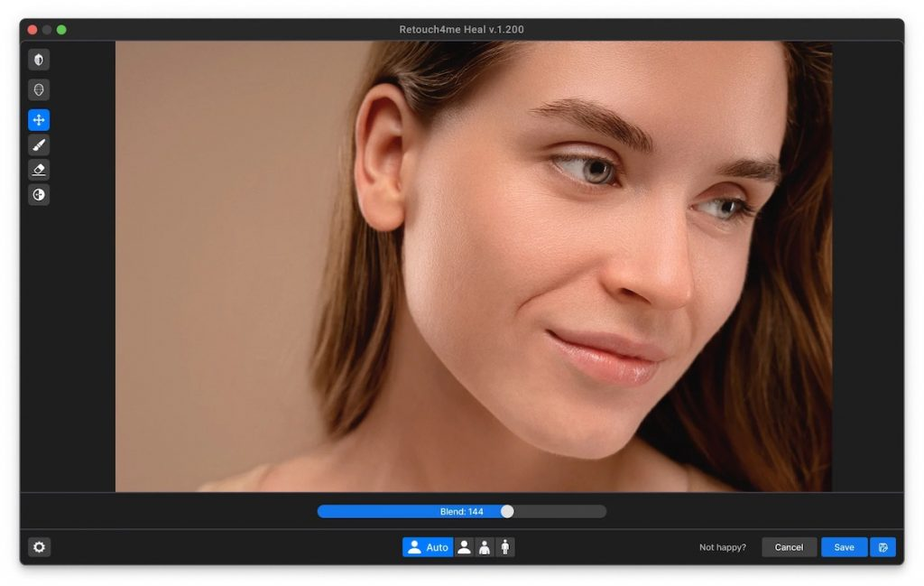Click the save-as icon beside Save
The height and width of the screenshot is (586, 924).
pos(882,547)
